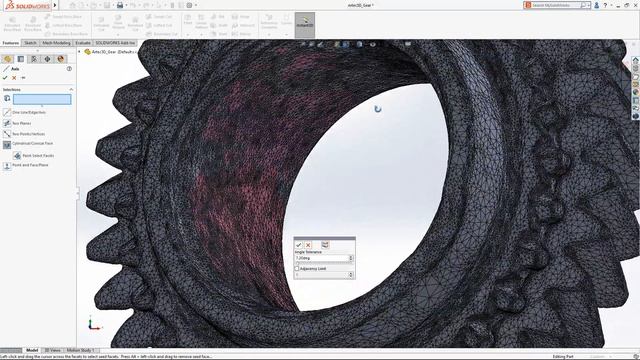This screenshot has width=640, height=360.
Task: Click the greyed Reference Geometry ribbon button
Action: pyautogui.click(x=269, y=22)
